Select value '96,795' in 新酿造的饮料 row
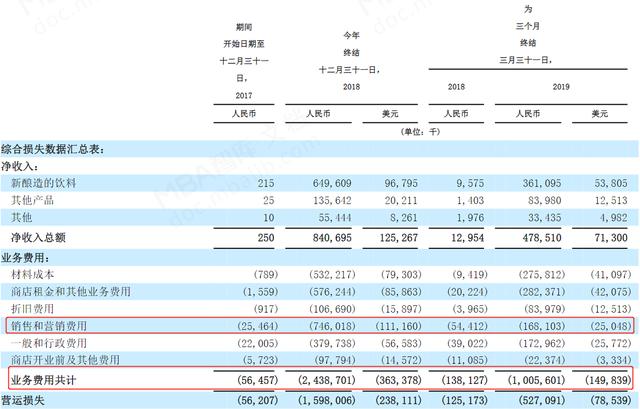640x409 pixels. (x=401, y=183)
